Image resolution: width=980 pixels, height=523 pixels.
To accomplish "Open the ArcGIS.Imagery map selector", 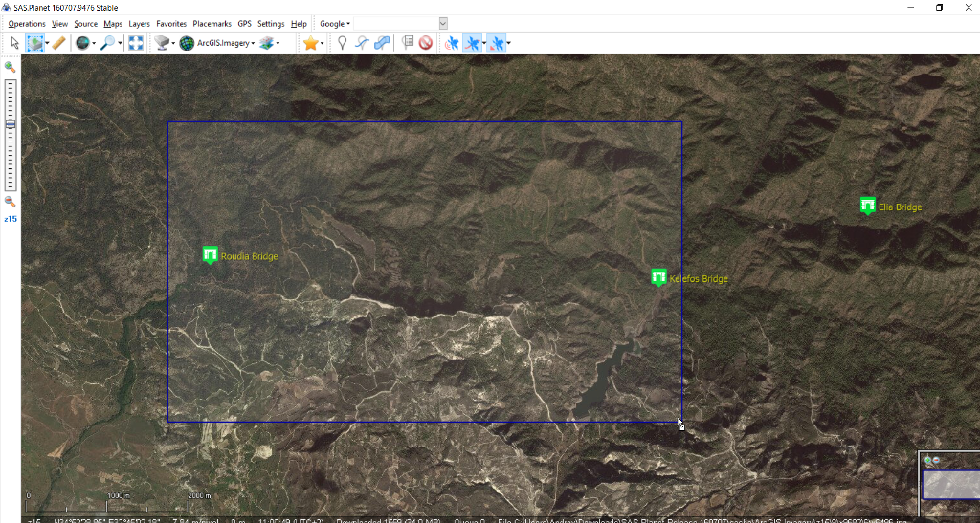I will click(217, 43).
